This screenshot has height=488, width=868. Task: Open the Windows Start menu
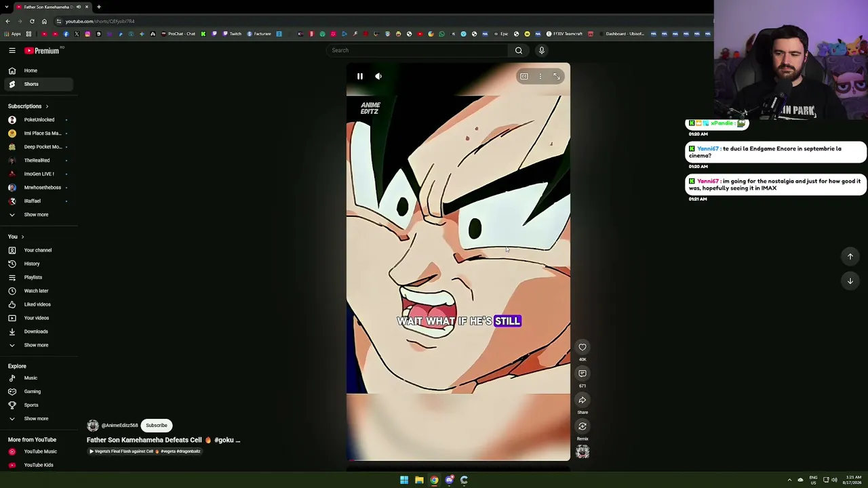coord(404,480)
